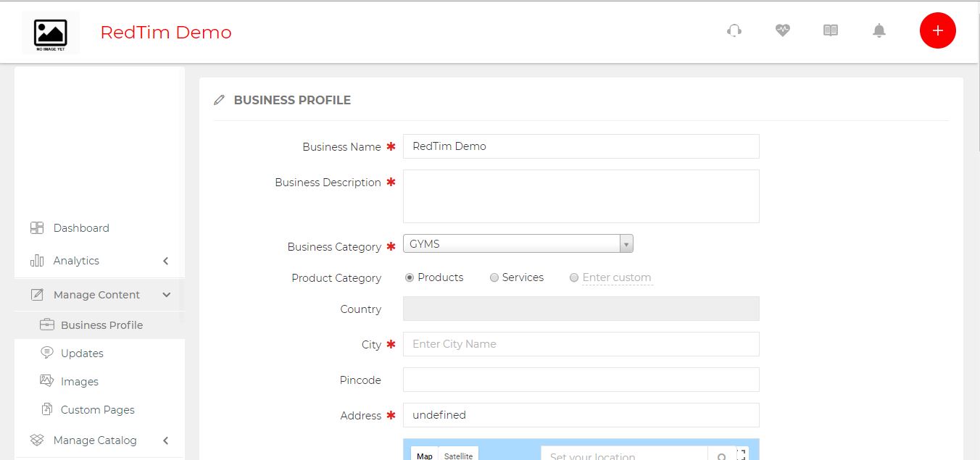Click the 'City' label text
980x460 pixels.
click(371, 345)
